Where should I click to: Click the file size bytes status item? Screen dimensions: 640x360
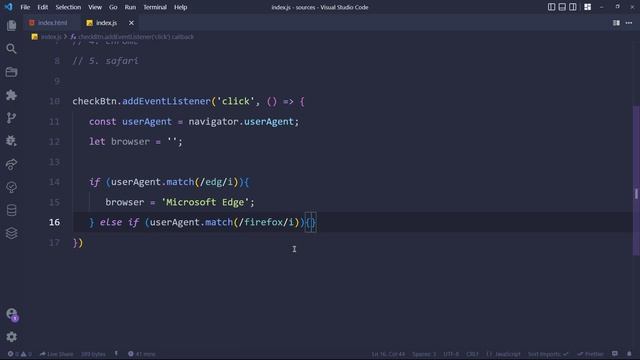pos(93,354)
